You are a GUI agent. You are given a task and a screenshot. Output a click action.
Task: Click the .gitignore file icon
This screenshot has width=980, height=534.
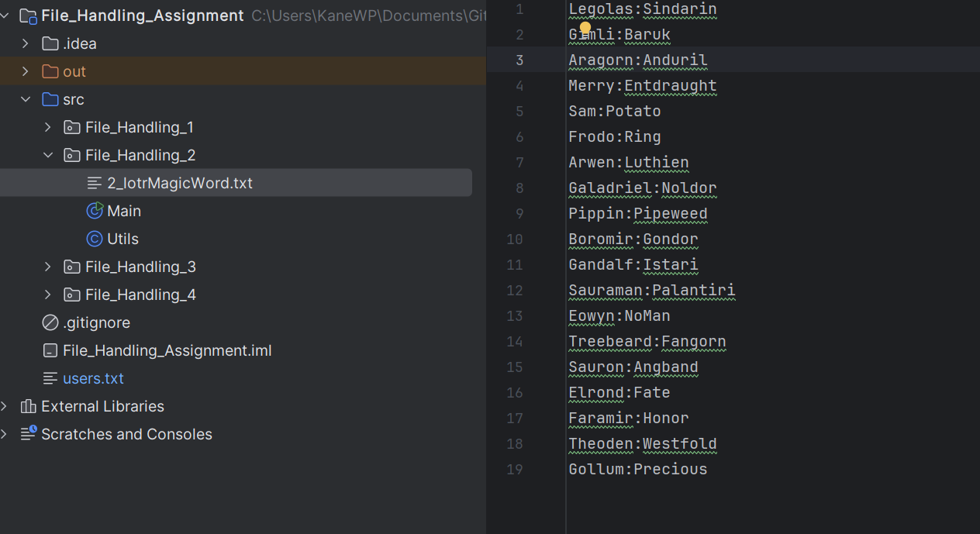(x=50, y=322)
